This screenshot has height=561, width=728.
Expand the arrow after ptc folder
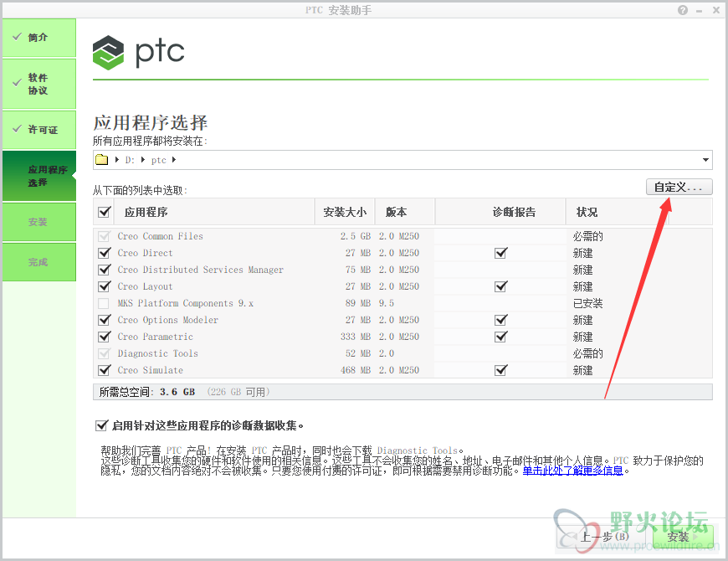click(x=174, y=160)
